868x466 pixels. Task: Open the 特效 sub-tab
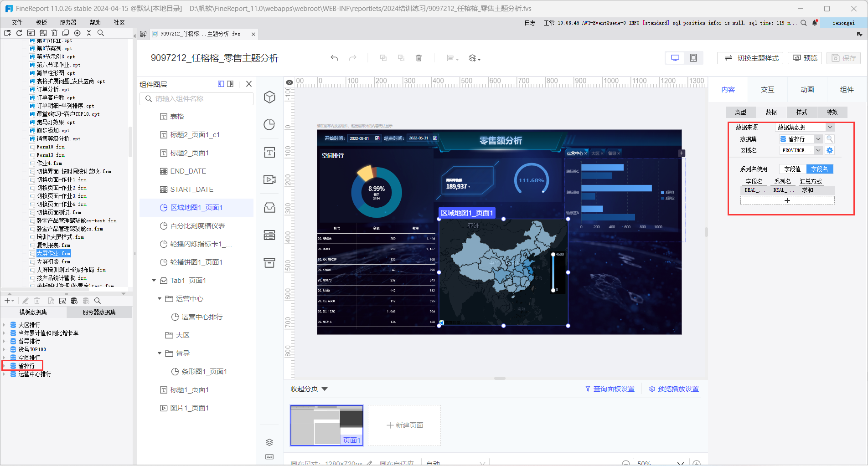pyautogui.click(x=832, y=112)
